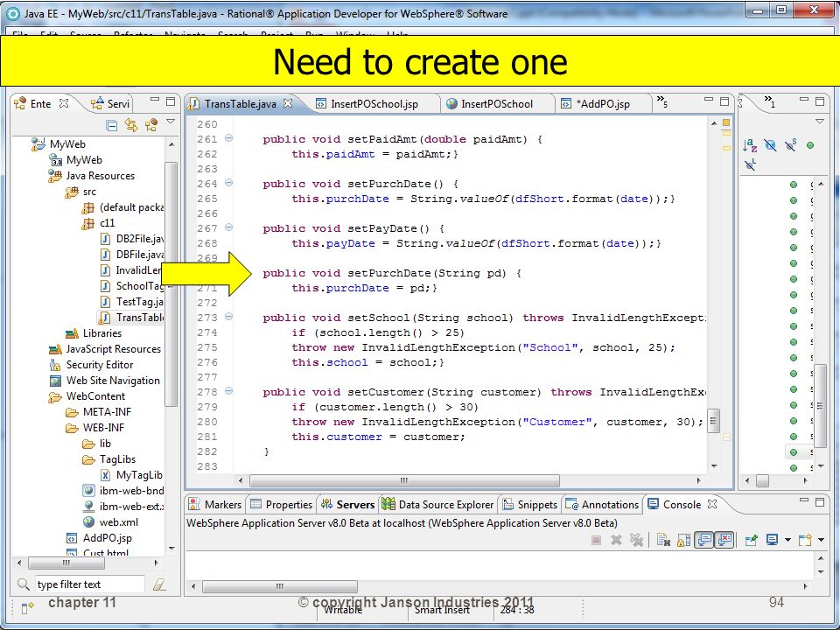Open the Annotations tab
This screenshot has width=840, height=630.
[x=602, y=505]
